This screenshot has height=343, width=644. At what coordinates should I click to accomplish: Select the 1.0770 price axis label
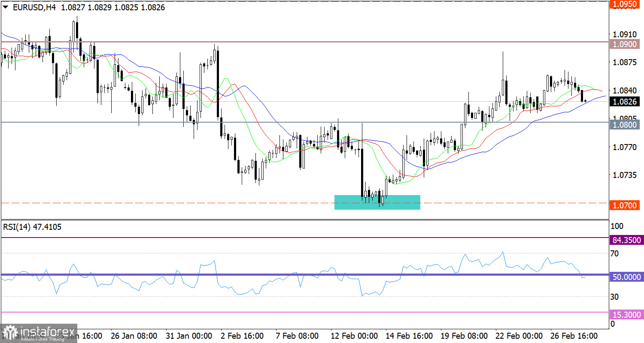coord(624,147)
